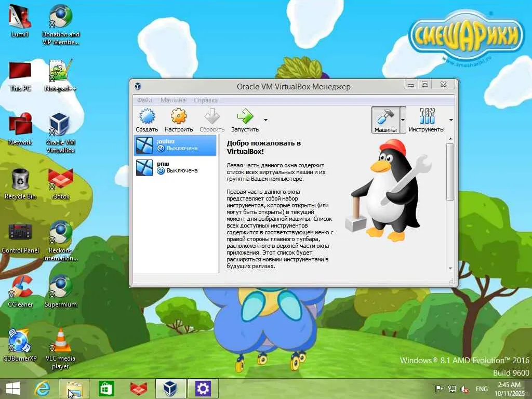This screenshot has height=399, width=532.
Task: Switch to VirtualBox via taskbar cube icon
Action: point(170,389)
